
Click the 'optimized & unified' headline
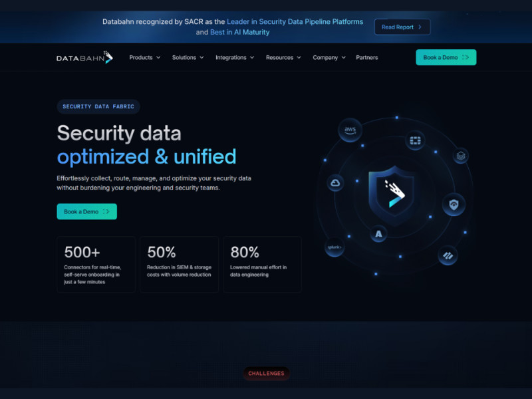(x=146, y=157)
